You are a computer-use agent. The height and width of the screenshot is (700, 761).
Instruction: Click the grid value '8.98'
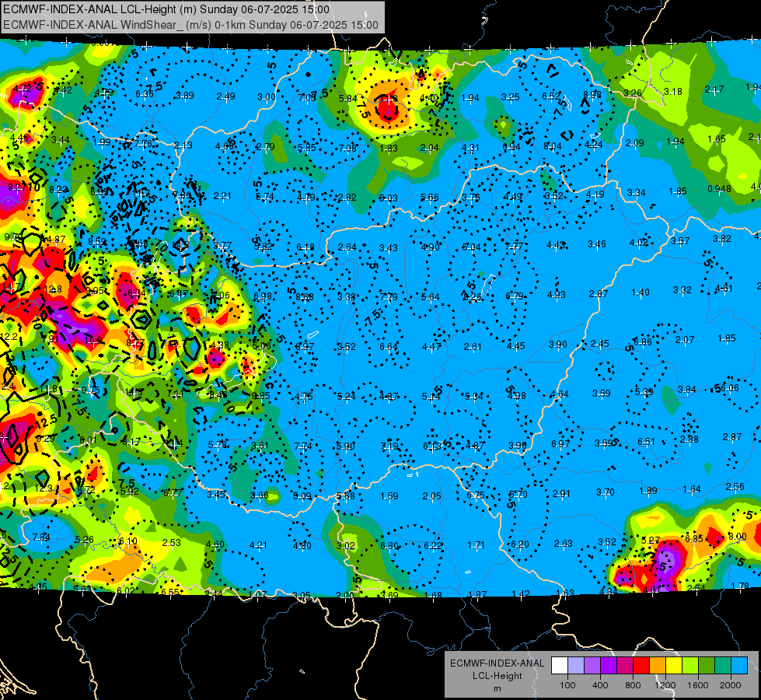592,94
